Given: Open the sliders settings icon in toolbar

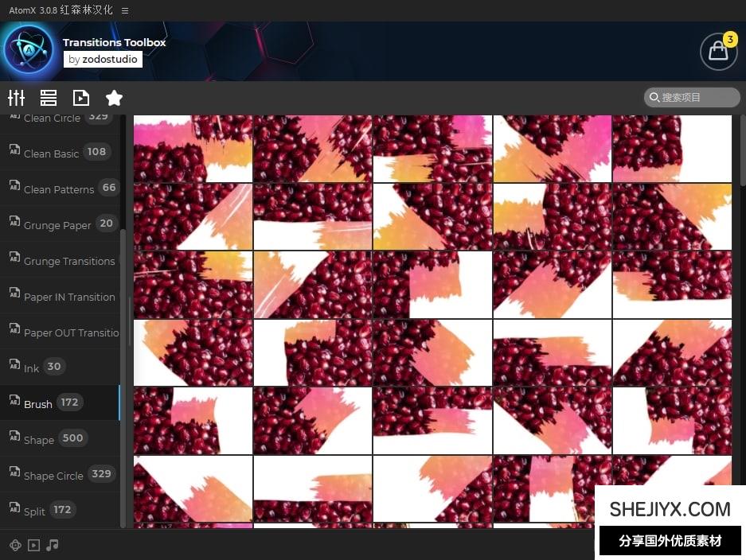Looking at the screenshot, I should [17, 98].
